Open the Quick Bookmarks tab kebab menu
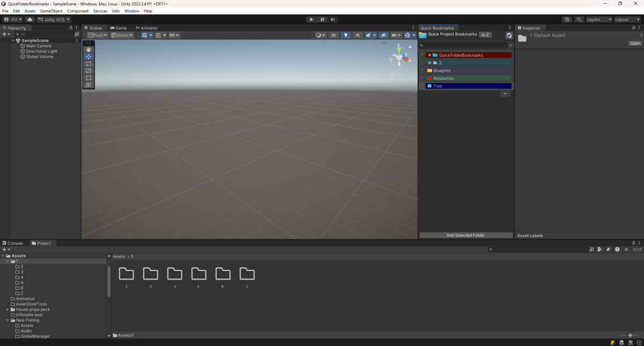 click(510, 28)
